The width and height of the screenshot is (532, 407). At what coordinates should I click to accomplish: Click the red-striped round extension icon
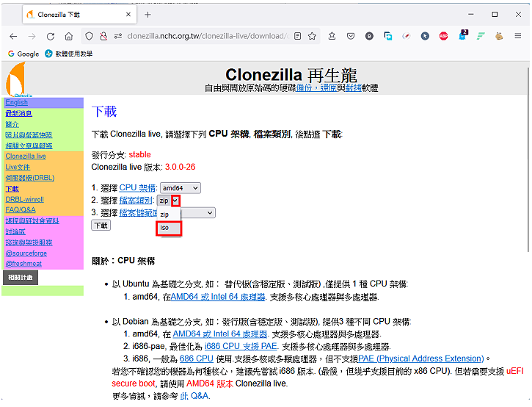pos(407,36)
